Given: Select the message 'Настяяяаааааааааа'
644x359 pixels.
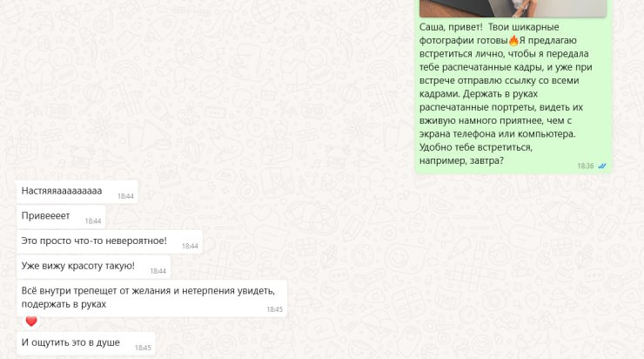Looking at the screenshot, I should (77, 192).
